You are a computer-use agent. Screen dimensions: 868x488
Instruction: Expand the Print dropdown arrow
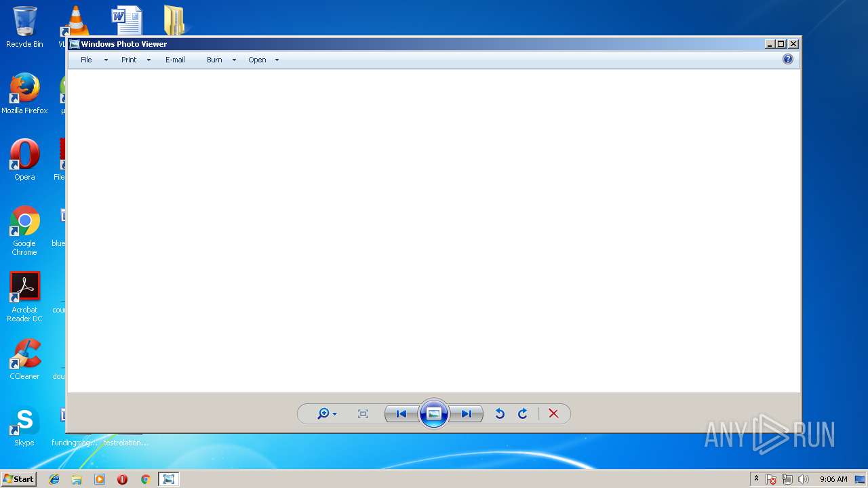(149, 60)
